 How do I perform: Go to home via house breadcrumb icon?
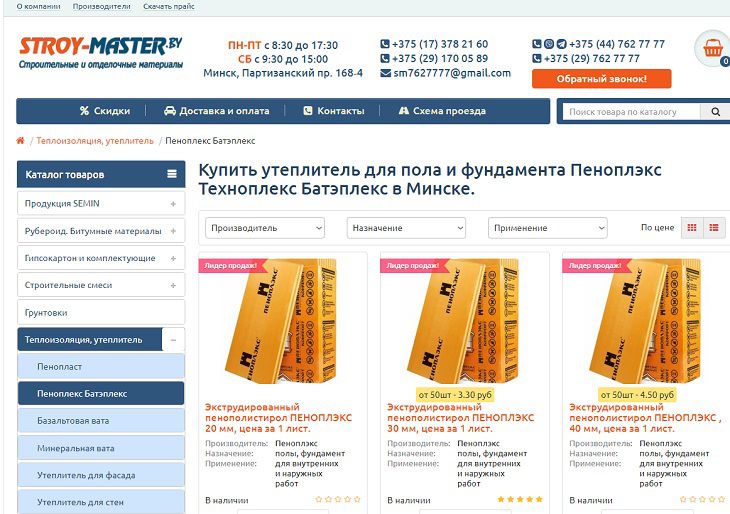(20, 141)
